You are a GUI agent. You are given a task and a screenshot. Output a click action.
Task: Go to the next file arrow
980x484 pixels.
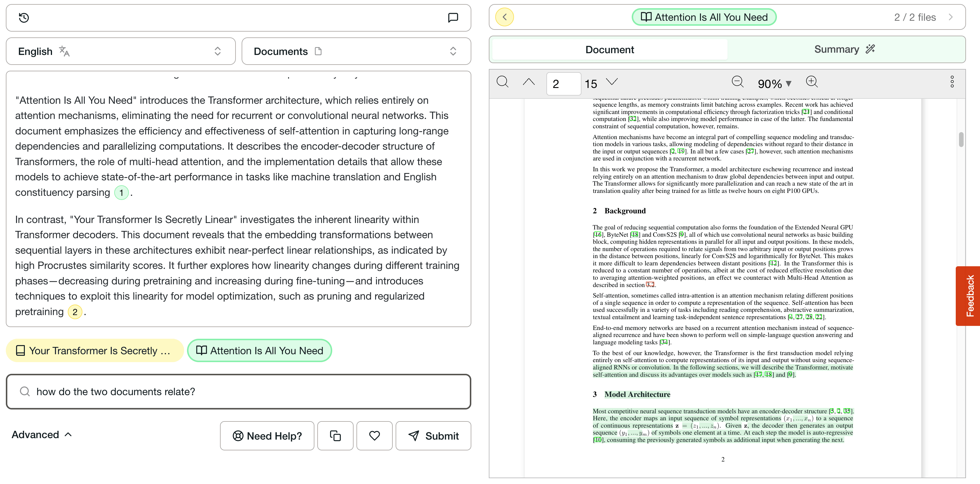(951, 17)
